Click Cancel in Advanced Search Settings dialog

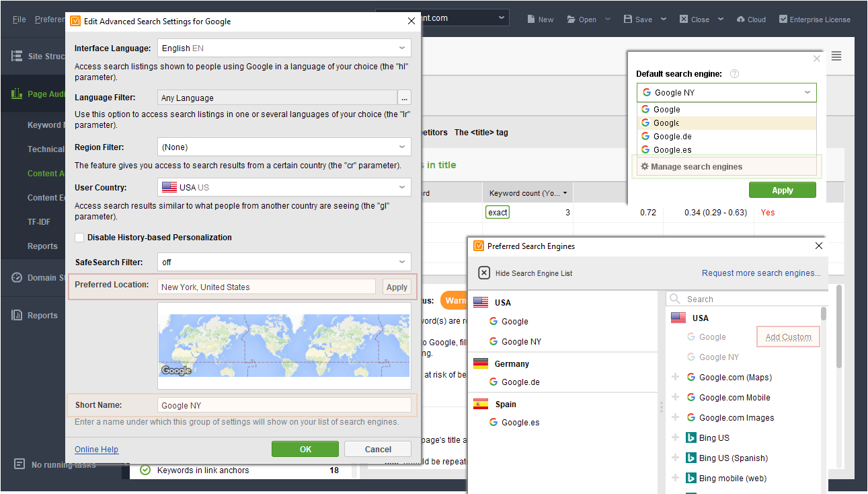[x=378, y=449]
